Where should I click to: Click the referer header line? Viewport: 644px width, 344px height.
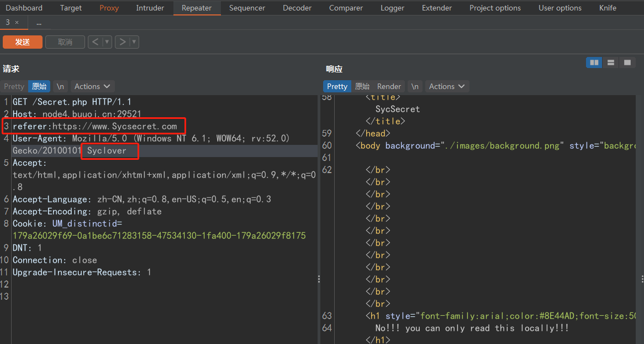(95, 126)
